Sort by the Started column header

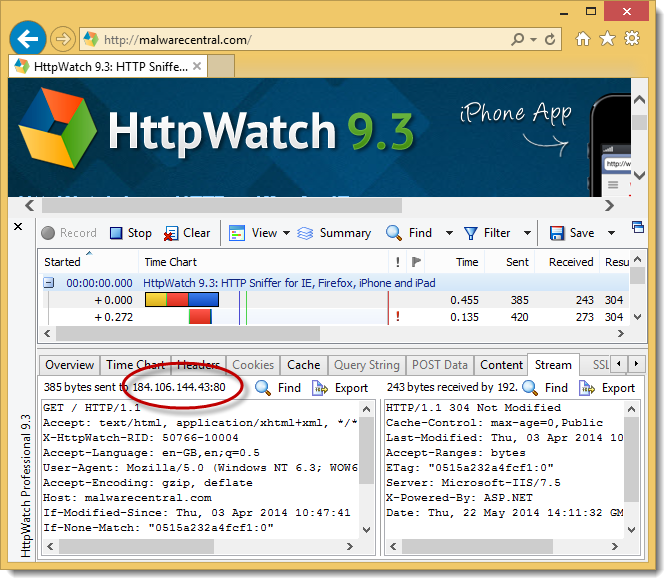click(89, 262)
